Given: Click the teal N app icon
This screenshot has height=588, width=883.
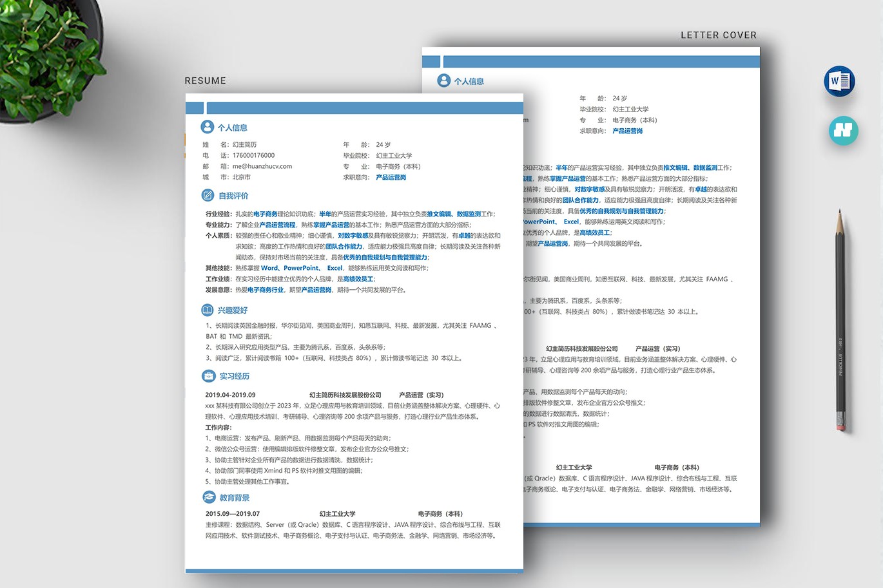Looking at the screenshot, I should coord(843,131).
